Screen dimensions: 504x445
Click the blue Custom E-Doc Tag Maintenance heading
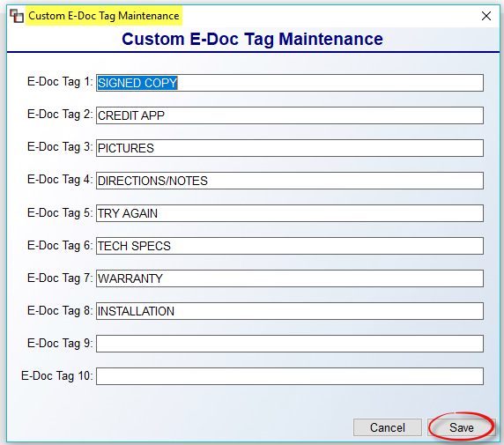coord(252,40)
